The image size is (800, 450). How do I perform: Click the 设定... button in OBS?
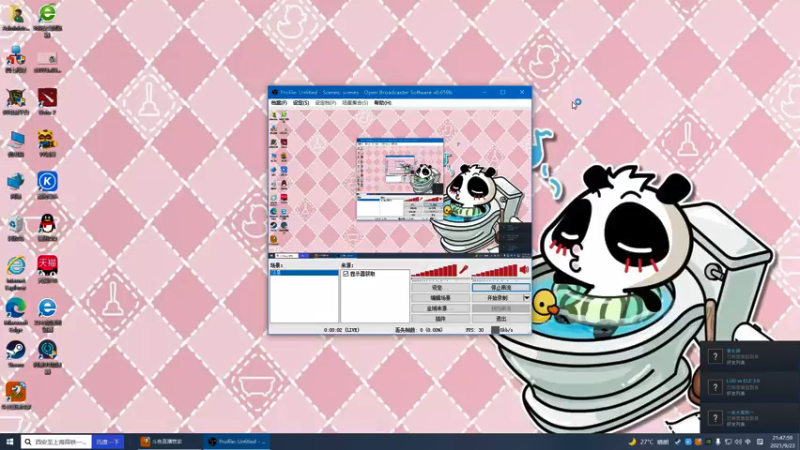(x=440, y=288)
